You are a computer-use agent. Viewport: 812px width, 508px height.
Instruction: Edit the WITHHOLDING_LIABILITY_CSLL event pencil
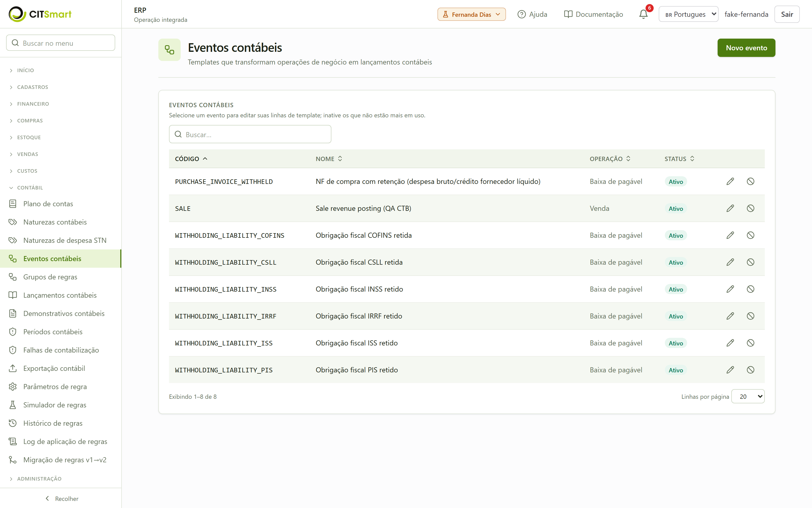[730, 262]
